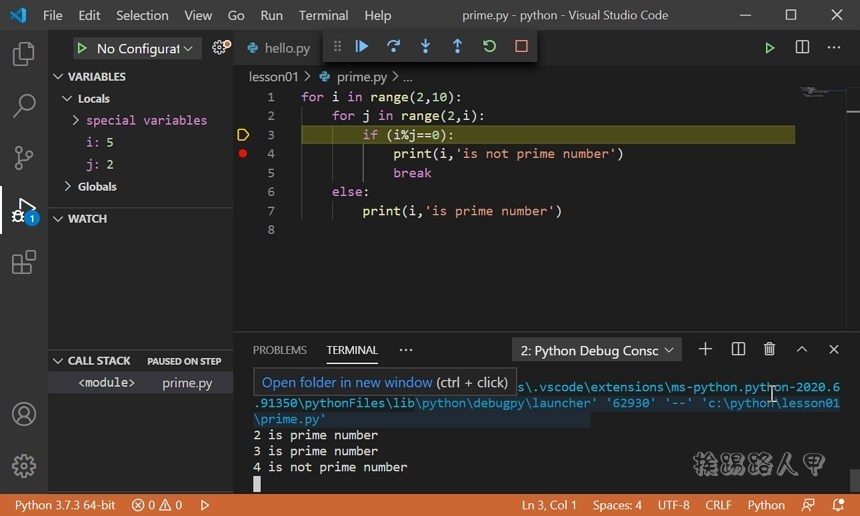Stop debugging with the red square
This screenshot has width=860, height=516.
pos(521,47)
